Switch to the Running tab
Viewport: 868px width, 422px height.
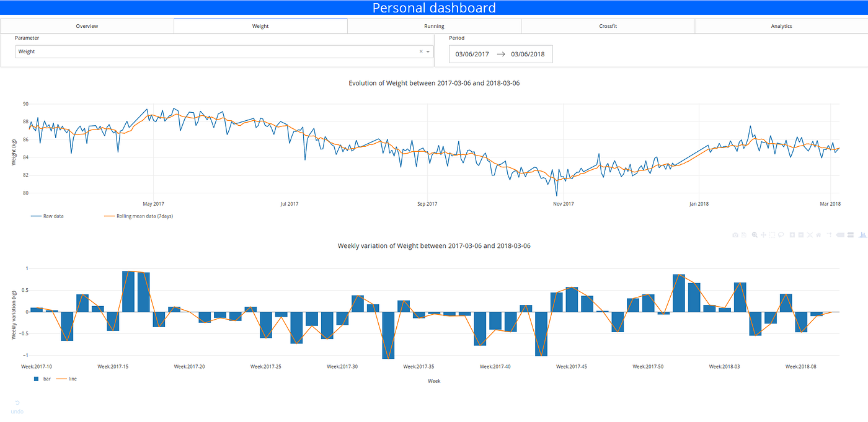point(434,25)
